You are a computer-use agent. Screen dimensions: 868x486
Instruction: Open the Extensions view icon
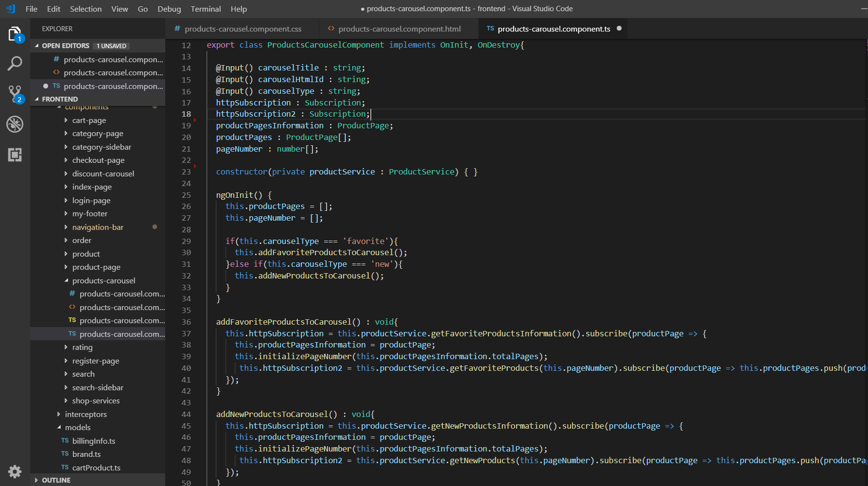pyautogui.click(x=15, y=155)
